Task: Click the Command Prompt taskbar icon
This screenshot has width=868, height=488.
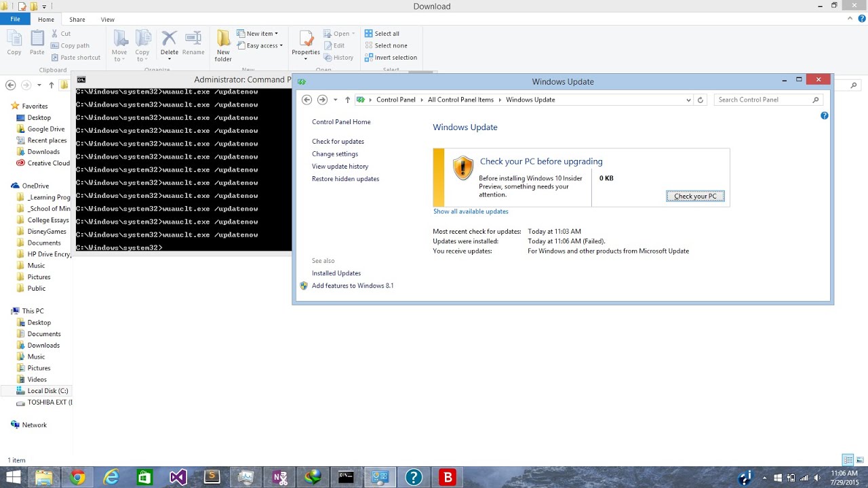Action: pyautogui.click(x=347, y=477)
